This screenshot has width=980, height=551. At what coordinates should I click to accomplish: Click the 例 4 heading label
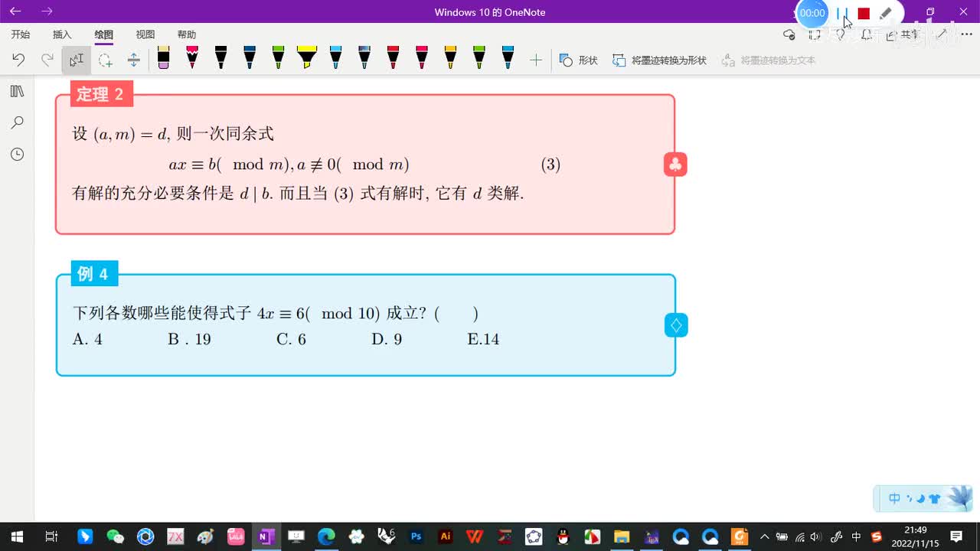(94, 273)
